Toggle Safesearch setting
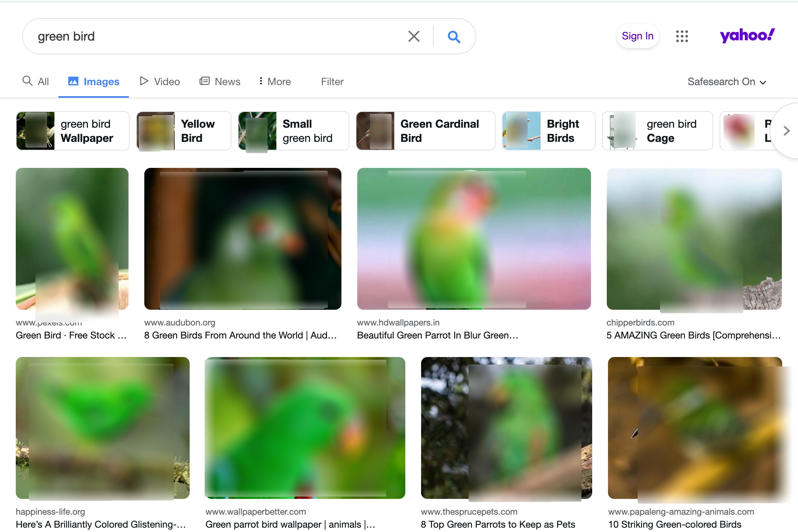The height and width of the screenshot is (532, 798). point(727,82)
